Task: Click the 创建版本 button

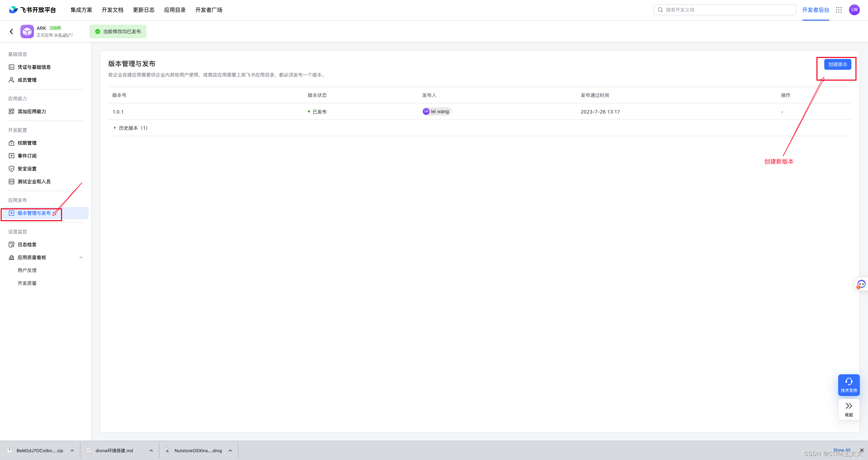Action: point(837,64)
